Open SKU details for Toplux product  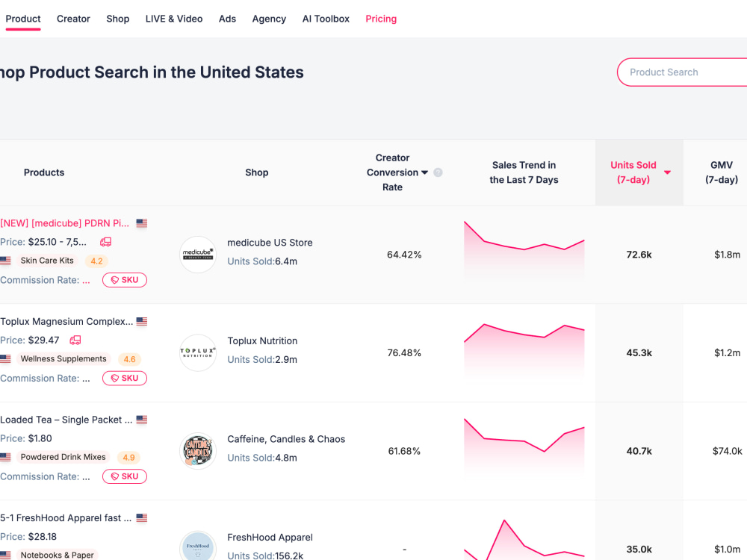click(x=125, y=378)
